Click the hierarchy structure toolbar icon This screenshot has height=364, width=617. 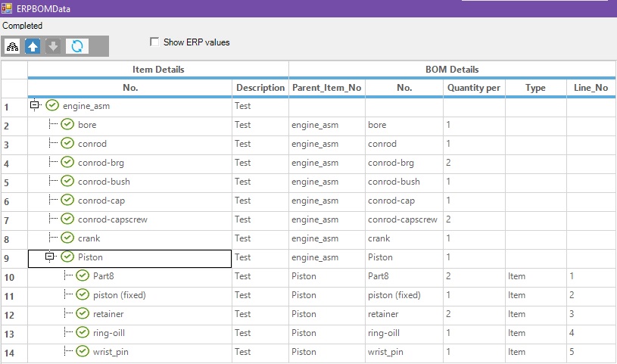(13, 46)
